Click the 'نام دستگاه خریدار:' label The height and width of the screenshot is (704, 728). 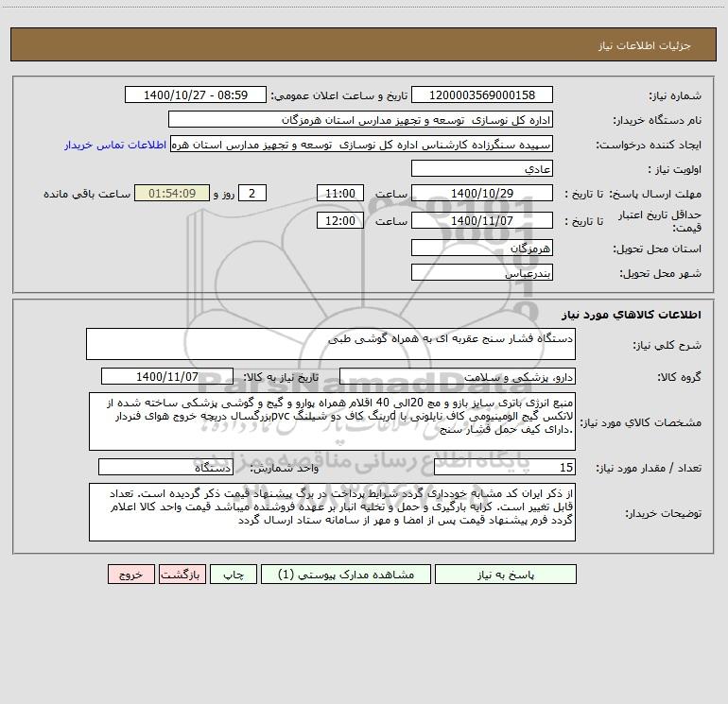[x=657, y=121]
